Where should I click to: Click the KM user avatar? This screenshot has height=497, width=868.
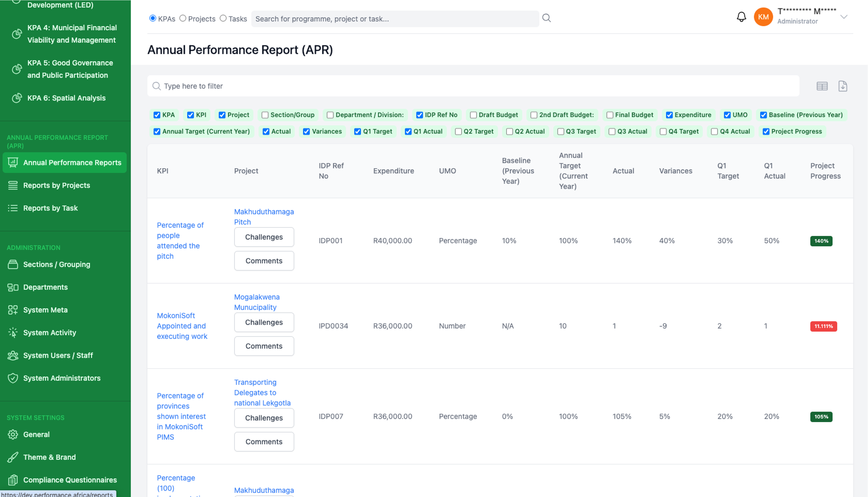(x=763, y=17)
